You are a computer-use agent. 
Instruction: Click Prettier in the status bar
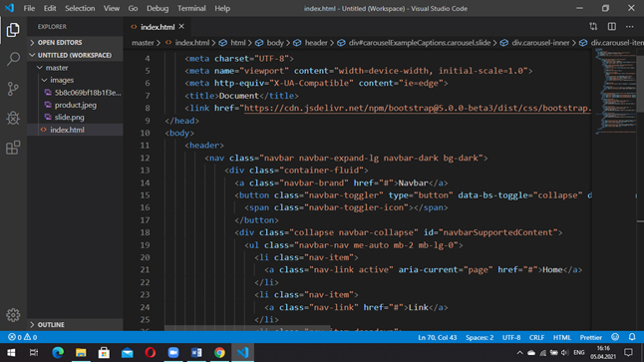(x=590, y=337)
